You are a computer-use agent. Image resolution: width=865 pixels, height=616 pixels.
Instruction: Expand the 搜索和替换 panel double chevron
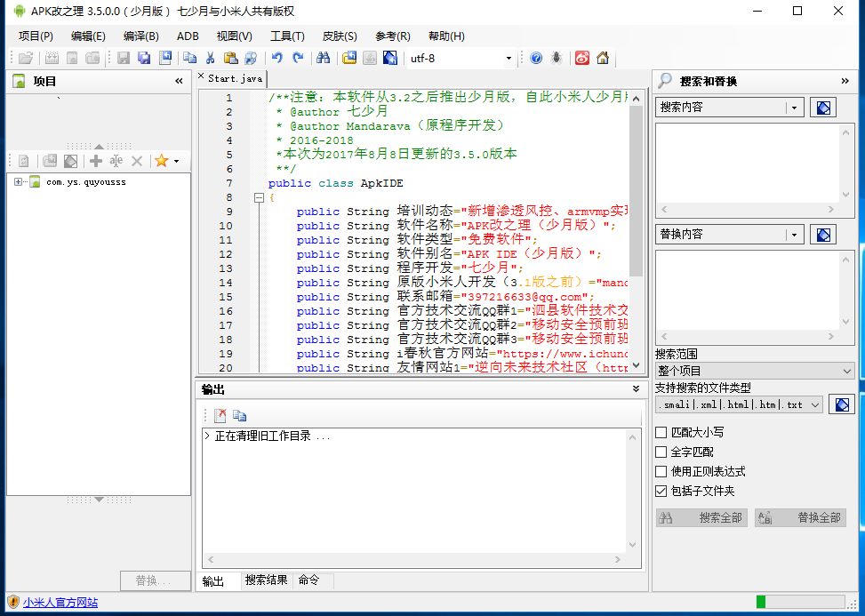(x=845, y=81)
